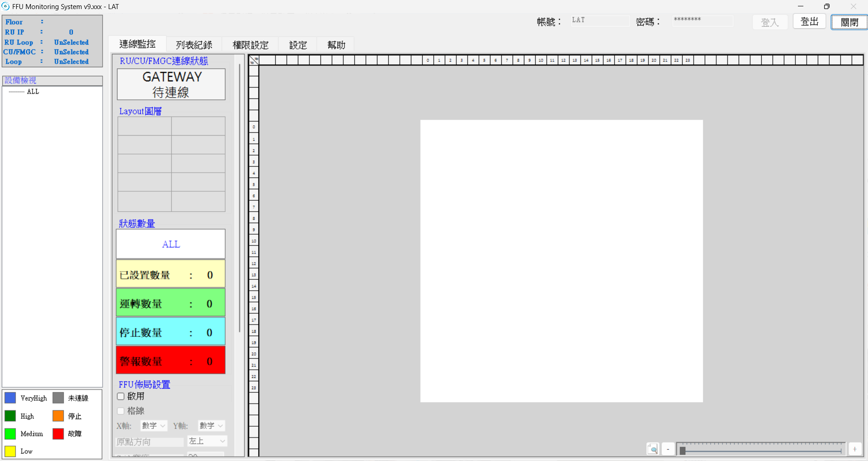
Task: Switch to the 列表紀錄 tab
Action: pos(193,45)
